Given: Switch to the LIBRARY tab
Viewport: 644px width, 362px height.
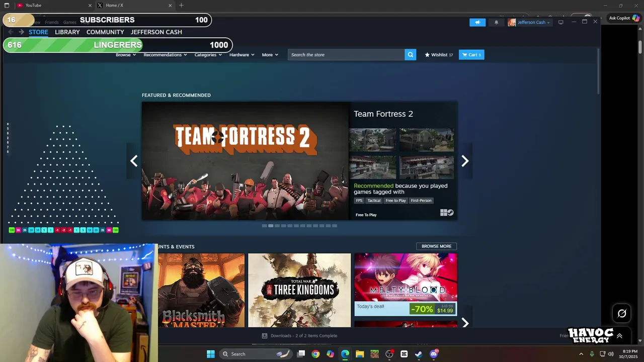Looking at the screenshot, I should pyautogui.click(x=67, y=32).
